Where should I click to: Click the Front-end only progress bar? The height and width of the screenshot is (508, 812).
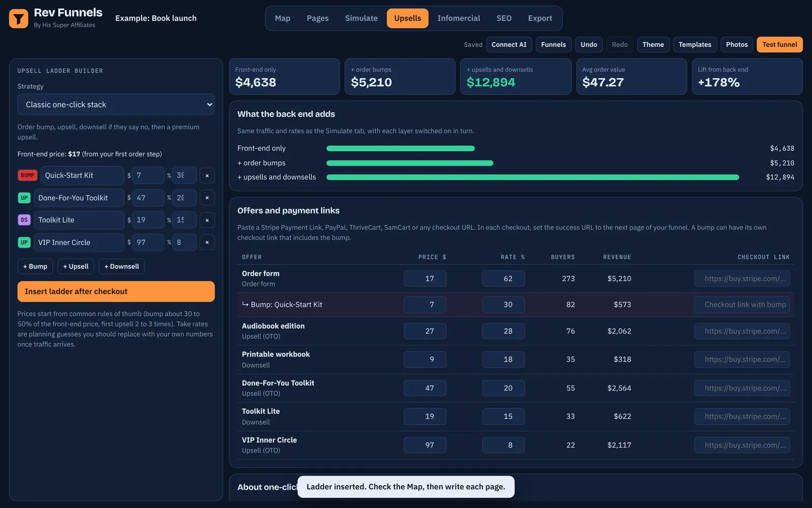coord(400,148)
